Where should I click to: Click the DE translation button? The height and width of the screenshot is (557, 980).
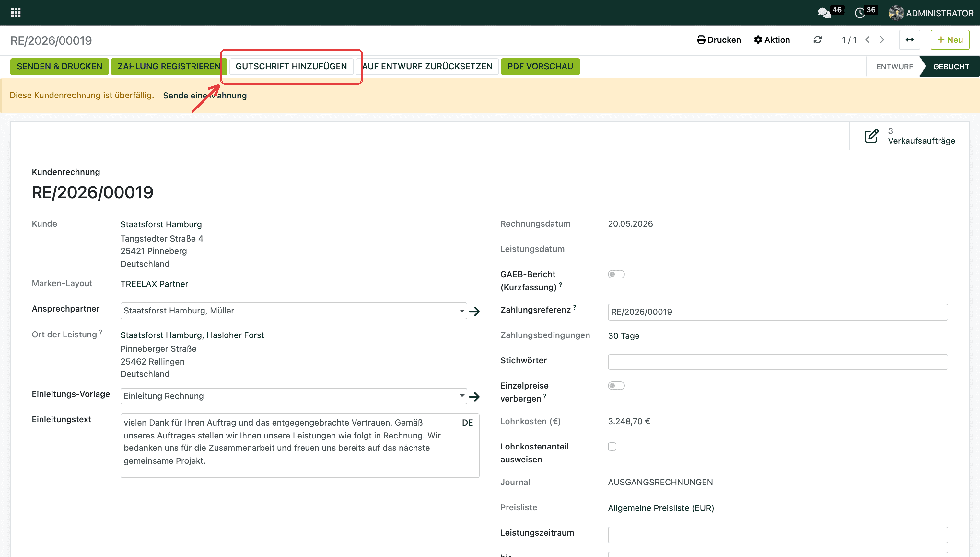[467, 423]
